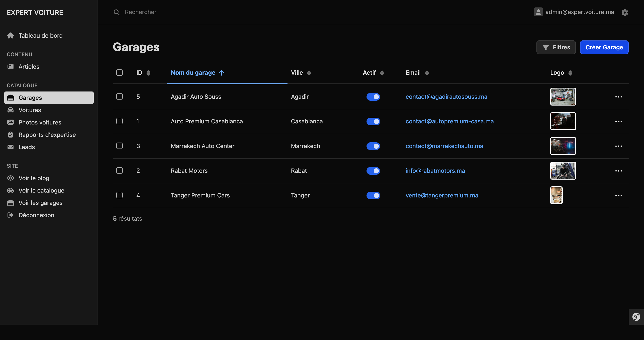Click email contact@marrakechauto.ma
Screen dimensions: 644x340
coord(444,146)
